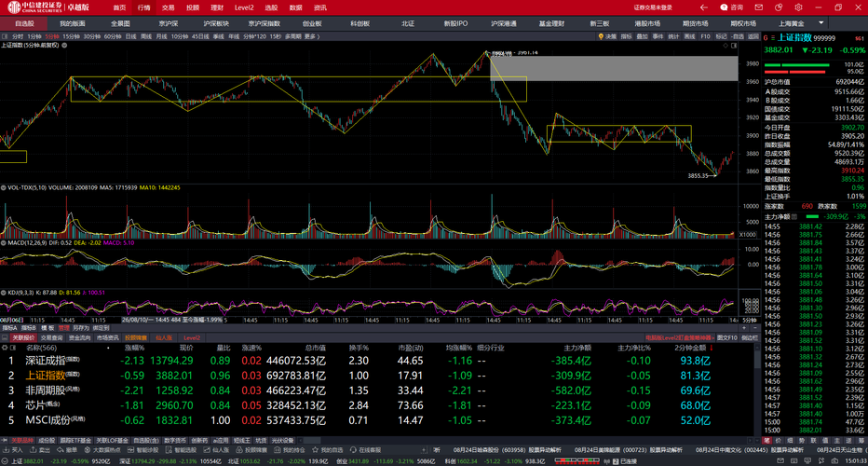This screenshot has width=868, height=466.
Task: Open the 新股IPO market tab
Action: [455, 23]
